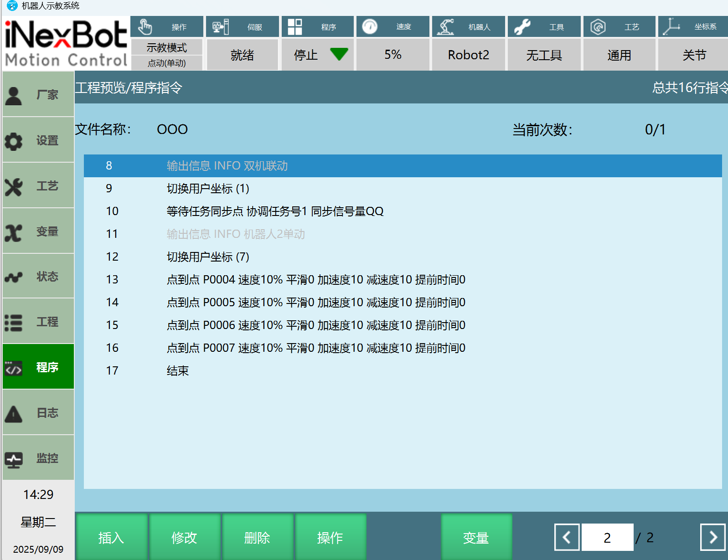Toggle the servo Ready status button

[242, 55]
